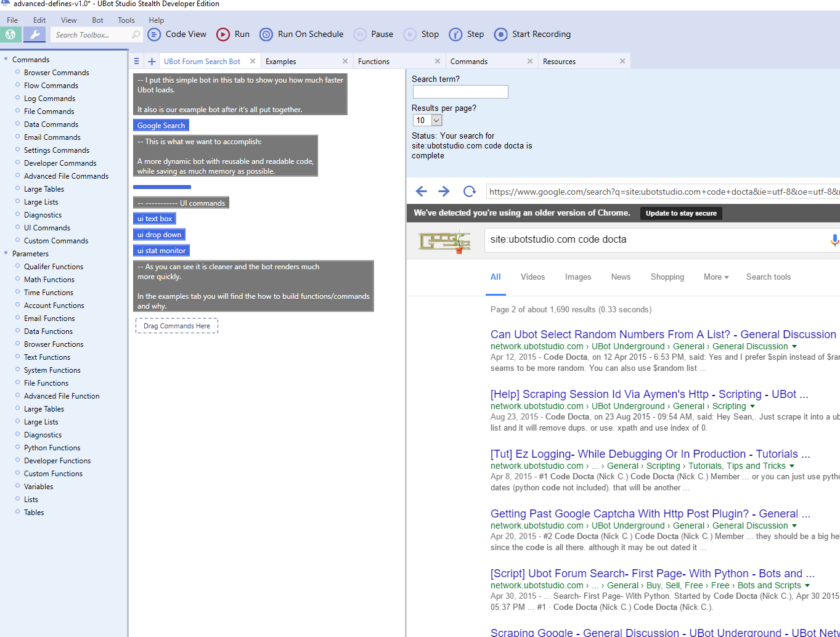The height and width of the screenshot is (637, 840).
Task: Open 'Can Ubot Select Random Numbers' result
Action: [x=663, y=335]
